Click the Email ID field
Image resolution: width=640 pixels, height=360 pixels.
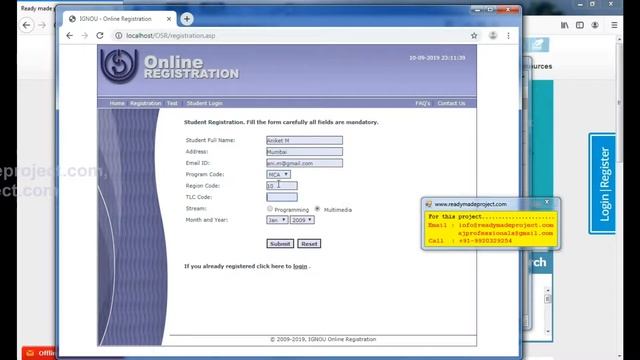coord(304,163)
